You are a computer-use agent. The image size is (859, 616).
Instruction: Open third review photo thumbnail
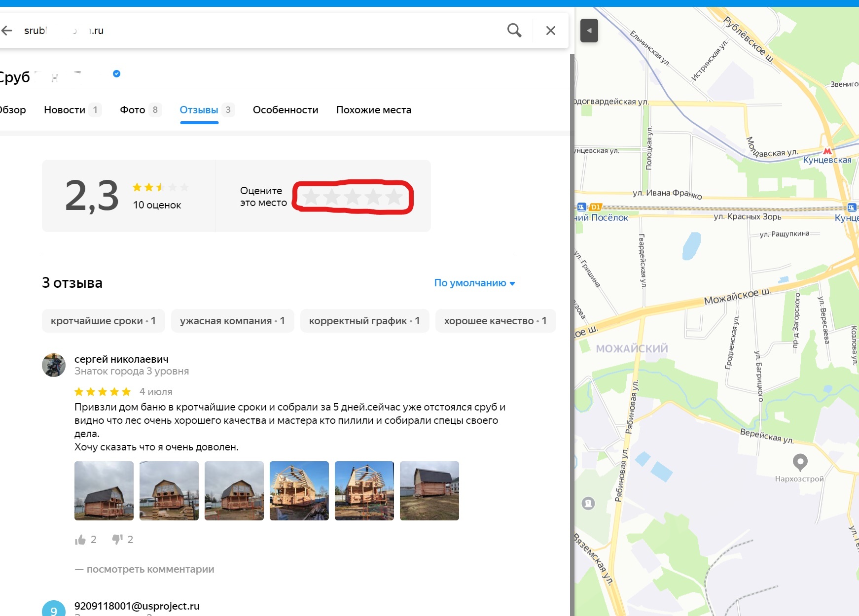click(234, 491)
